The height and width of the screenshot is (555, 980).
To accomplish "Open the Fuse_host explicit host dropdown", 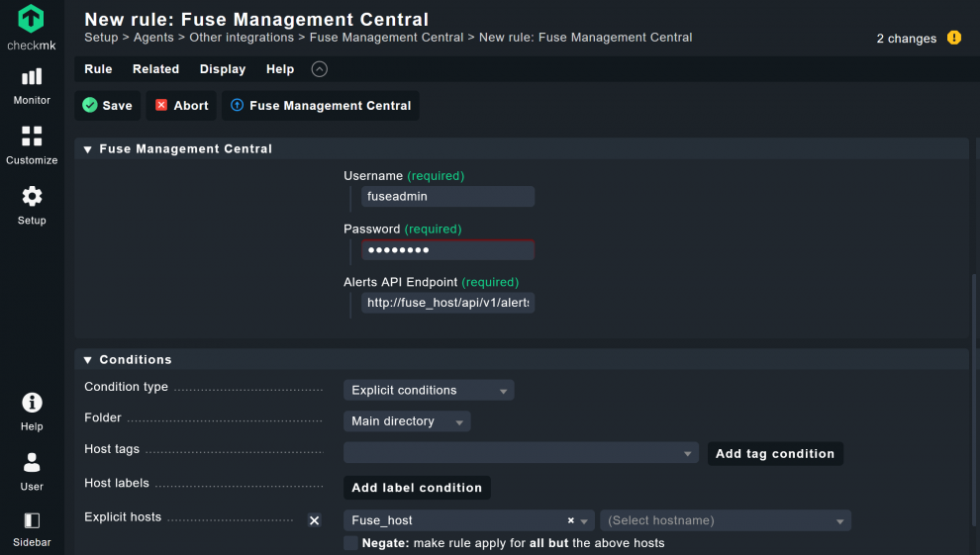I will coord(469,520).
